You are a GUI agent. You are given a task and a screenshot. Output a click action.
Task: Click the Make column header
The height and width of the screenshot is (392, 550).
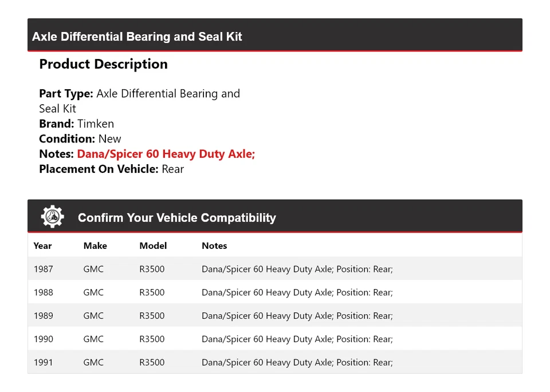[x=95, y=246]
